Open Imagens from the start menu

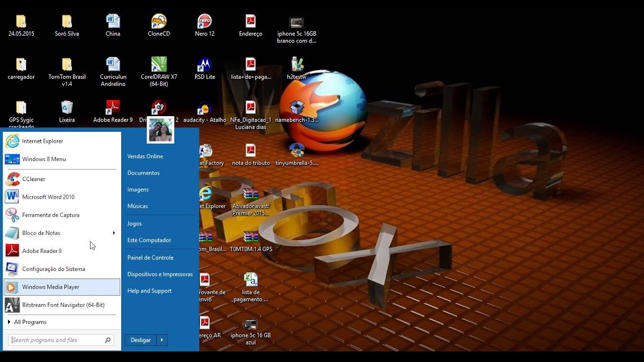[x=138, y=190]
